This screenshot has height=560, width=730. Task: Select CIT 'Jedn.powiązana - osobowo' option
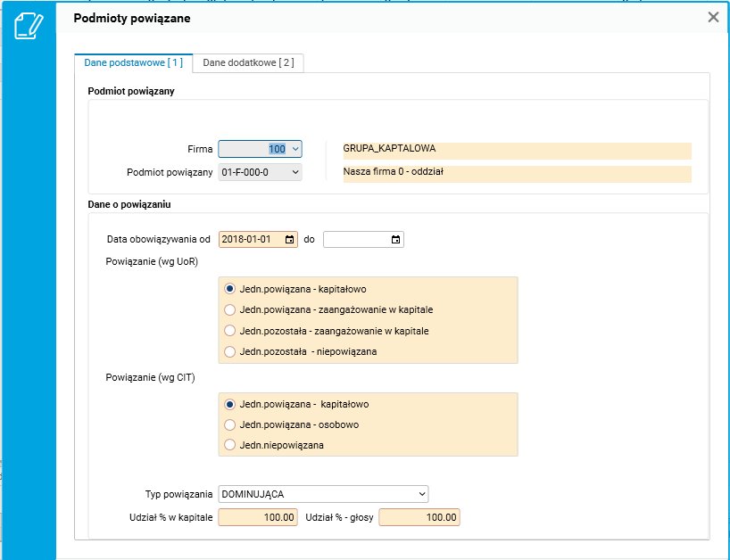[230, 424]
